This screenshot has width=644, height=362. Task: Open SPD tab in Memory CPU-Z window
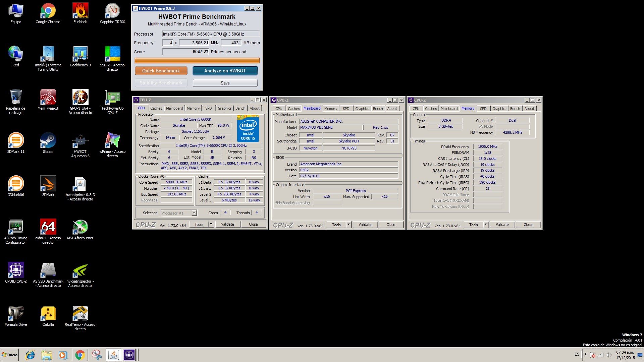[483, 109]
